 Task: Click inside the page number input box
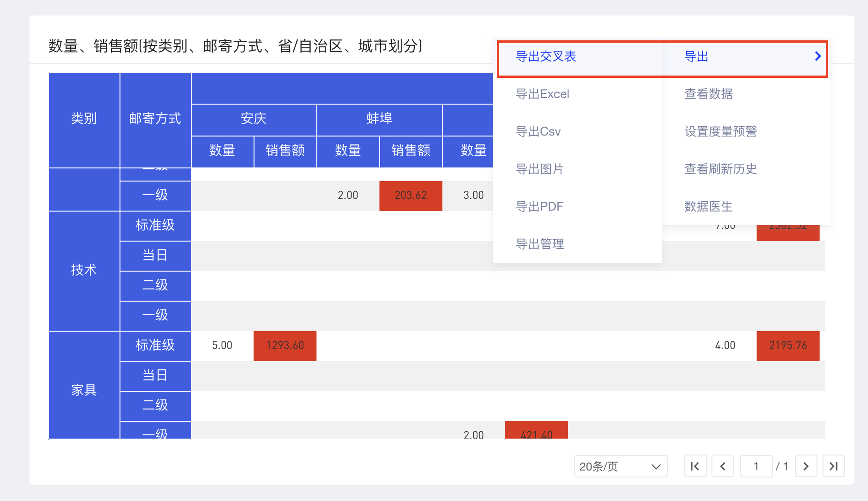(756, 466)
